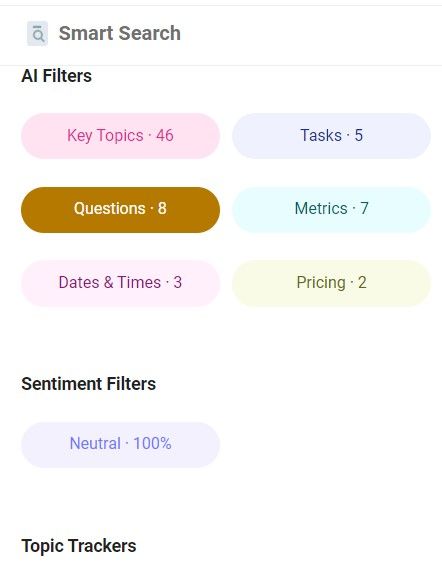Enable the Tasks AI filter
Image resolution: width=442 pixels, height=581 pixels.
coord(331,136)
